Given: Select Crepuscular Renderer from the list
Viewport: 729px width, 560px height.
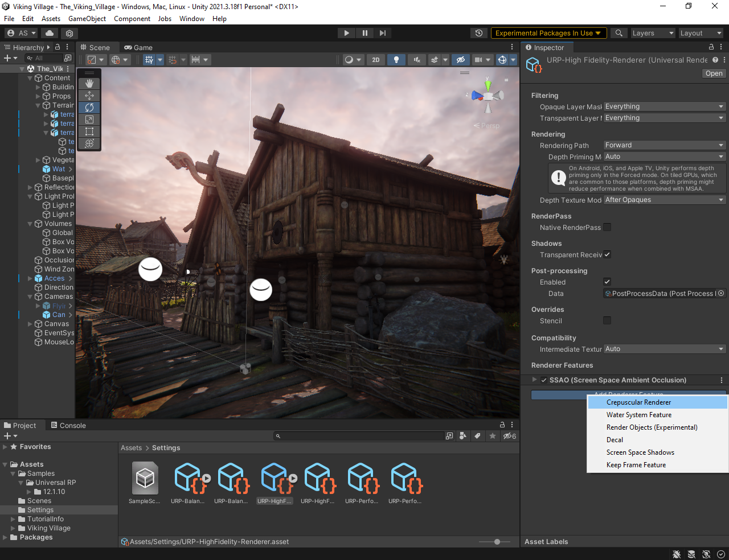Looking at the screenshot, I should tap(639, 402).
